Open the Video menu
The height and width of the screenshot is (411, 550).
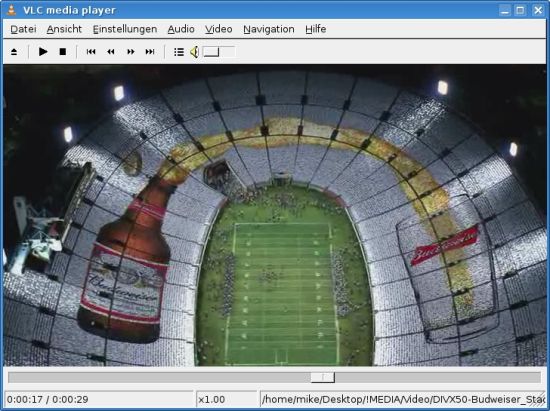point(219,29)
